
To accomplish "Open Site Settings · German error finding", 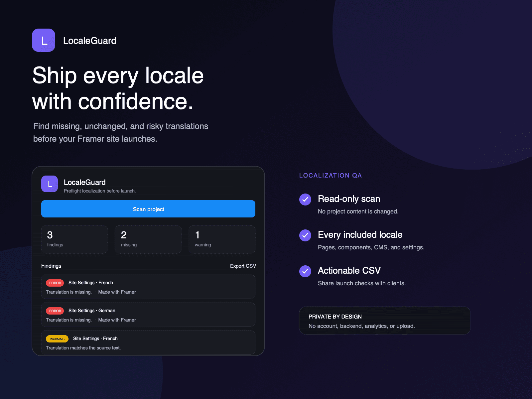I will click(148, 315).
